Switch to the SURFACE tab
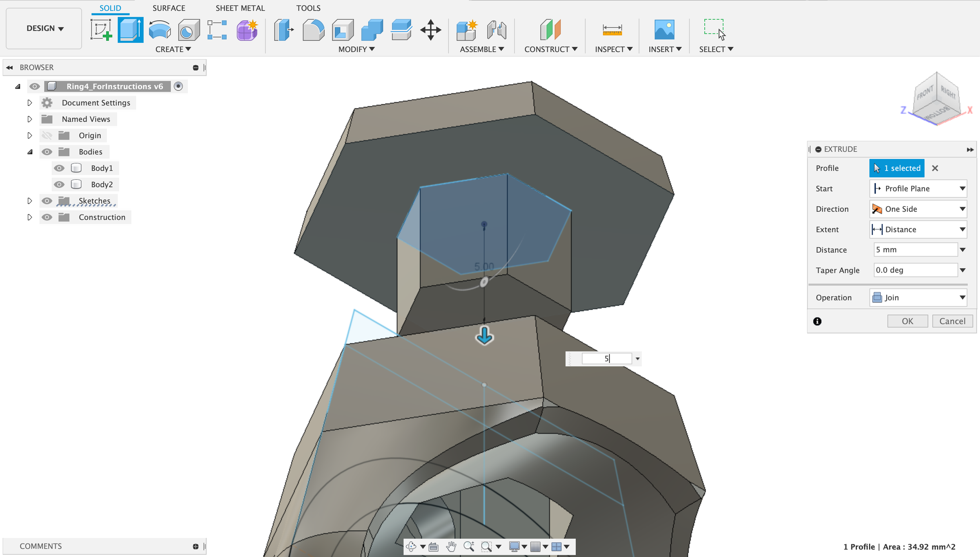This screenshot has height=557, width=980. coord(169,8)
